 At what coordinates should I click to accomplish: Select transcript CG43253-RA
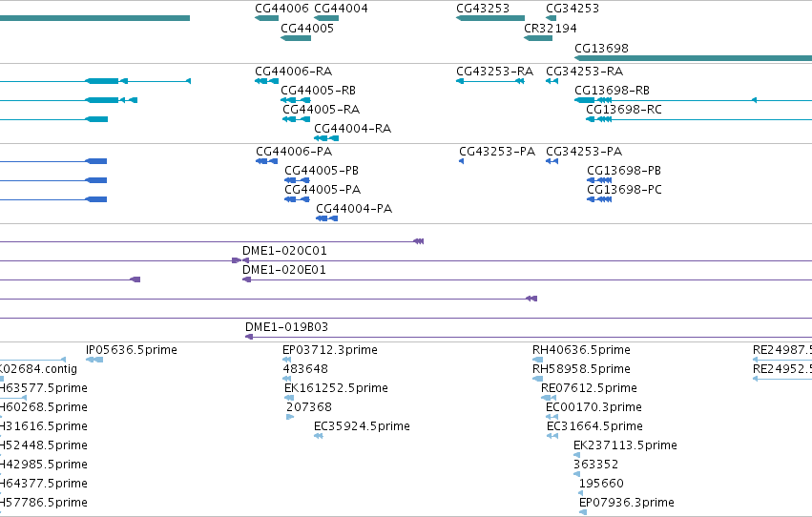pyautogui.click(x=494, y=71)
